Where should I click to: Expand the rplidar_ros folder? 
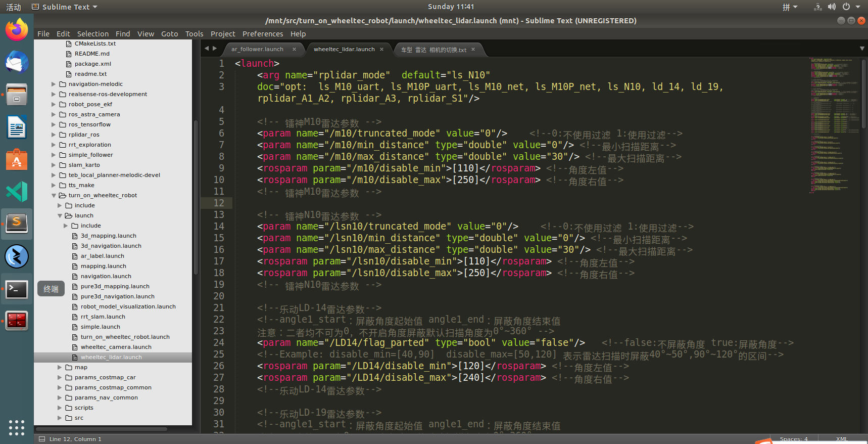point(54,135)
